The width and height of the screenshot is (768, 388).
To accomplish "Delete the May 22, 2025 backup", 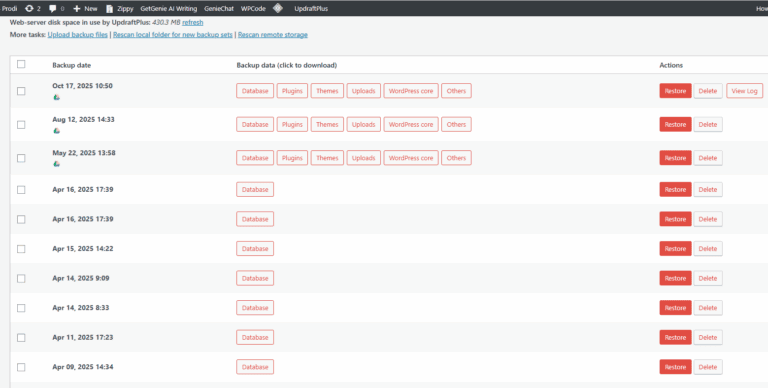I will coord(708,158).
